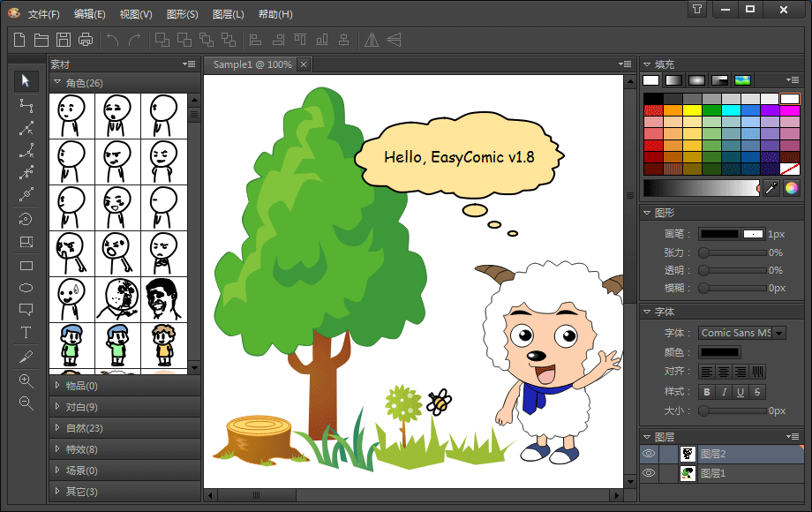Click the Undo arrow in the toolbar

(x=112, y=39)
